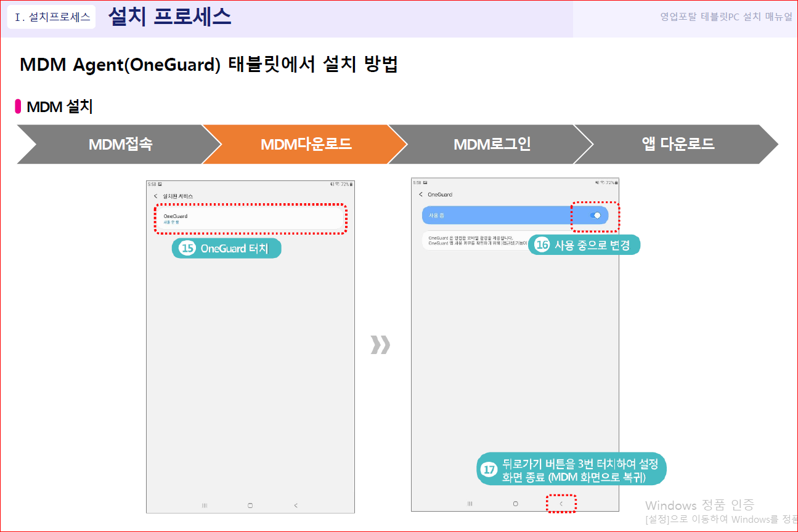
Task: Tap the home button on left tablet
Action: point(250,506)
